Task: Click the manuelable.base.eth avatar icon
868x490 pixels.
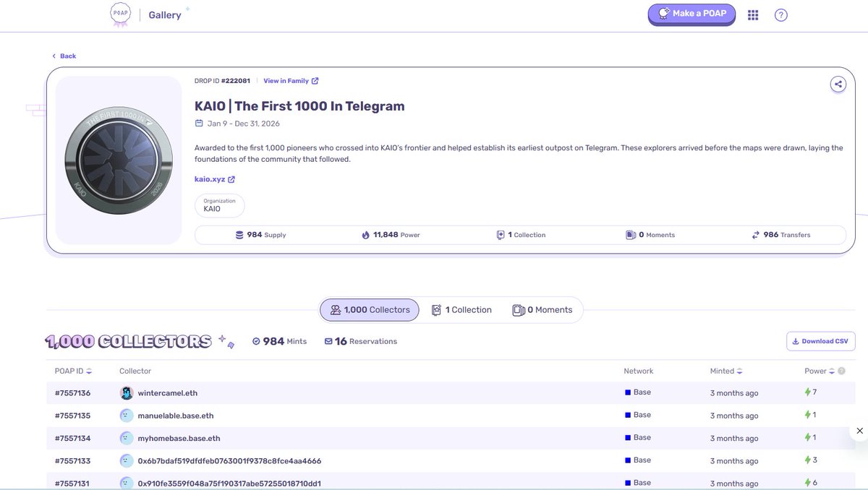Action: tap(127, 416)
